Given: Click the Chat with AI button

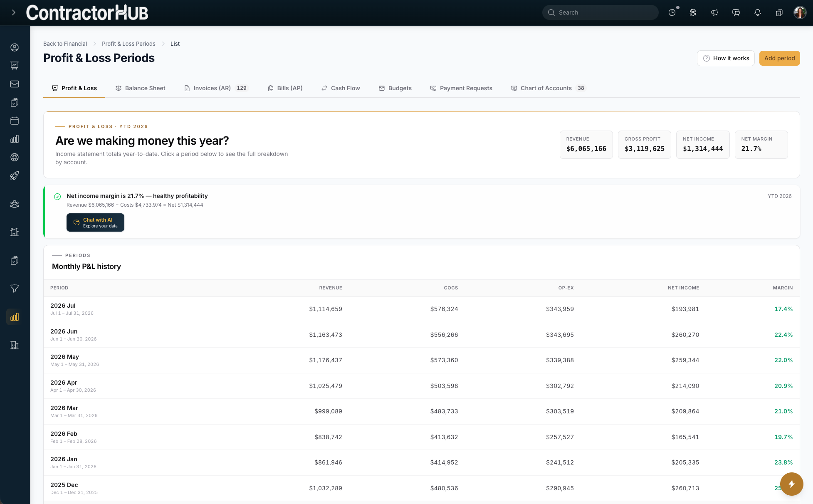Looking at the screenshot, I should 95,222.
